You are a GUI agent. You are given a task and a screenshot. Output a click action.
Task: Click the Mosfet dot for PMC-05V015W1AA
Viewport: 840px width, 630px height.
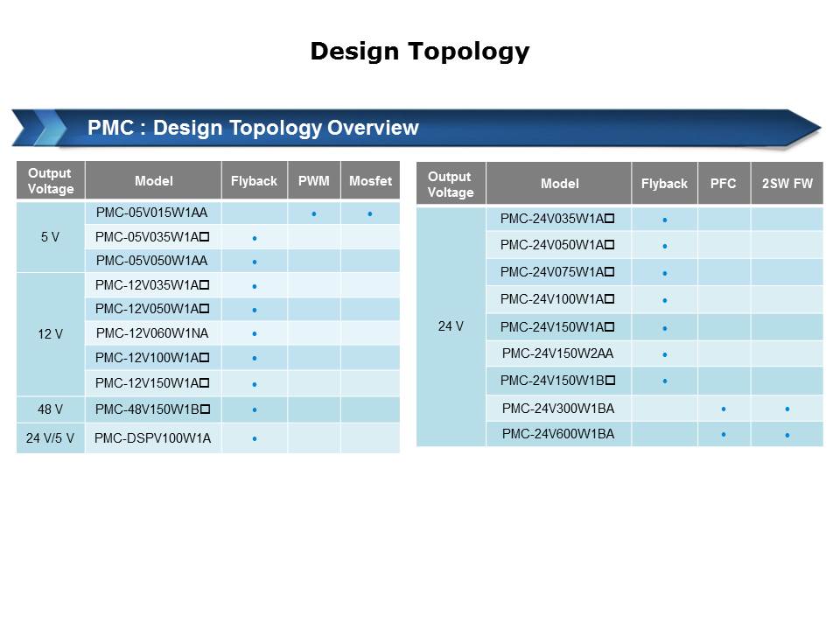click(x=370, y=213)
